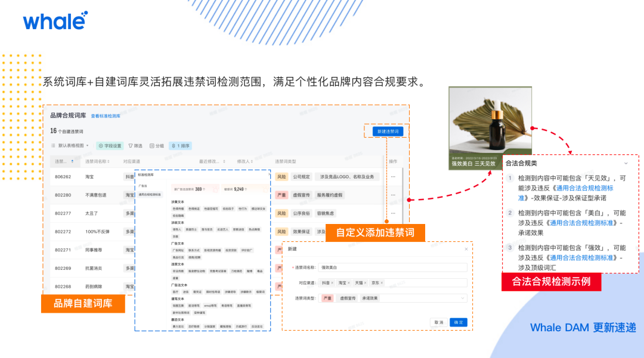Open the 查看标准检测库 link
The image size is (644, 358).
[x=106, y=116]
